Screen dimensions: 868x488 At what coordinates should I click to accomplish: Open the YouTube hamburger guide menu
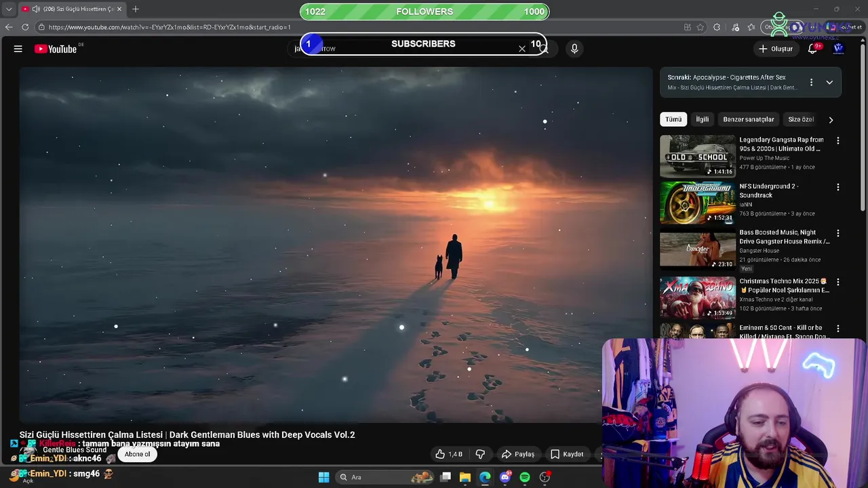18,49
